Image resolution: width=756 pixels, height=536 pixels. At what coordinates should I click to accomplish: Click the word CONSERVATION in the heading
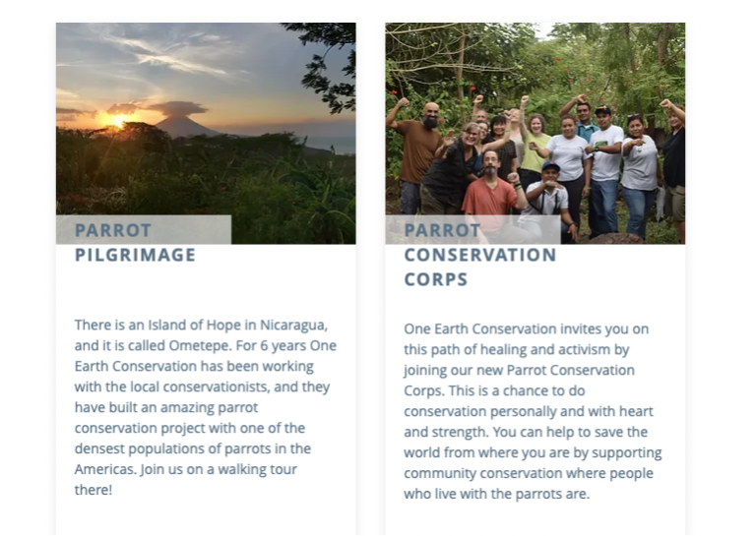coord(479,256)
